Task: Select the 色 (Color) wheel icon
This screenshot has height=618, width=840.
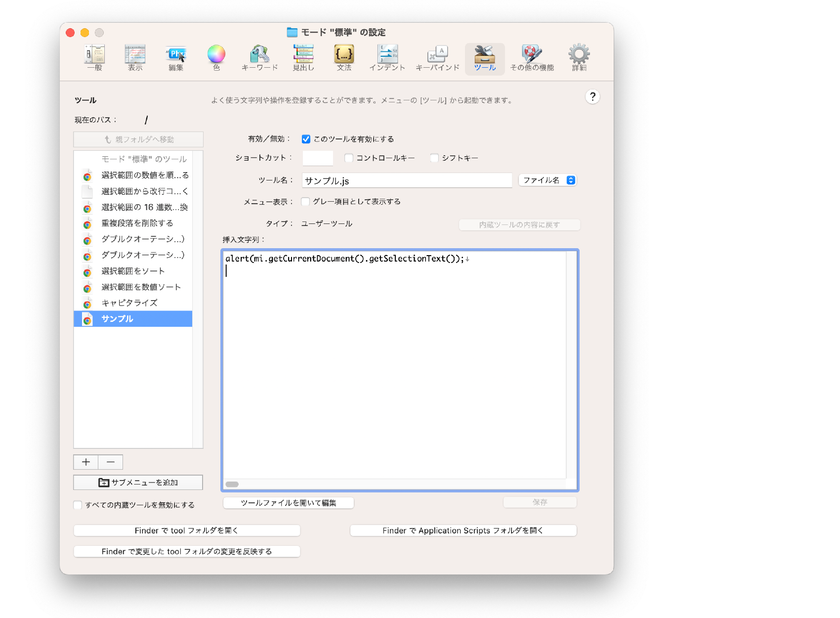Action: click(216, 54)
